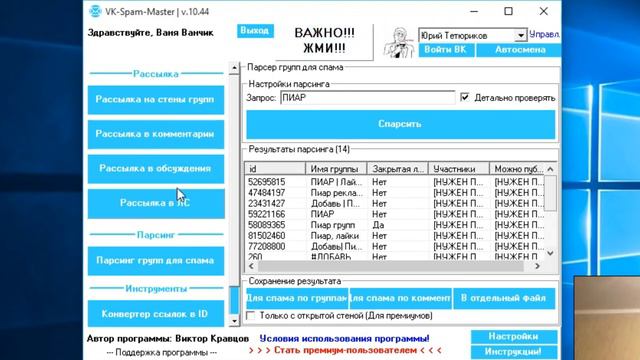Save results В отдельный файл
Image resolution: width=640 pixels, height=360 pixels.
click(x=504, y=298)
